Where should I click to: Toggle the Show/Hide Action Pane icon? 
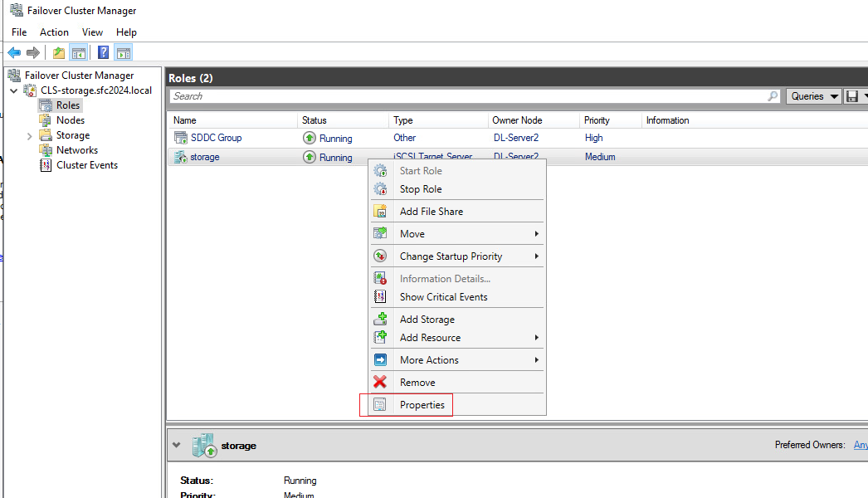[x=124, y=52]
